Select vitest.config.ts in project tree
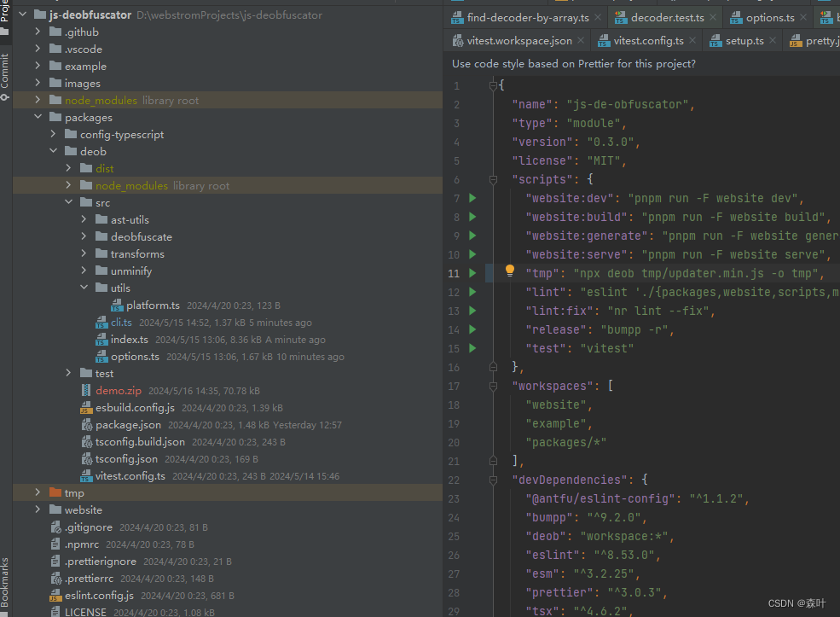 pos(130,476)
